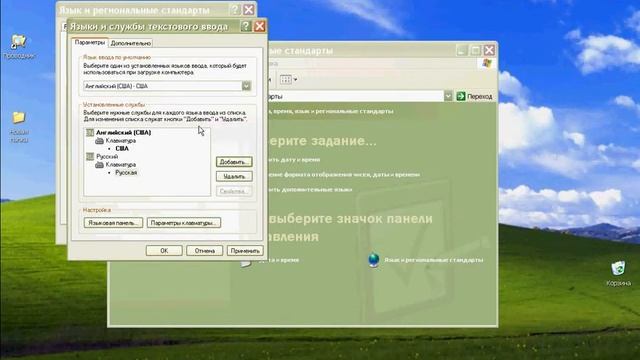
Task: Maximize the Control Panel window
Action: 475,50
